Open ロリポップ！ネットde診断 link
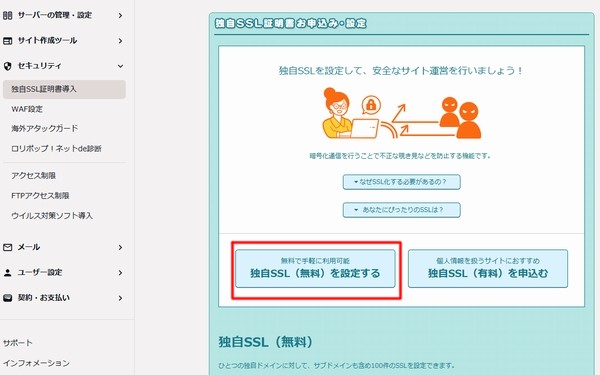This screenshot has height=375, width=600. click(x=56, y=148)
